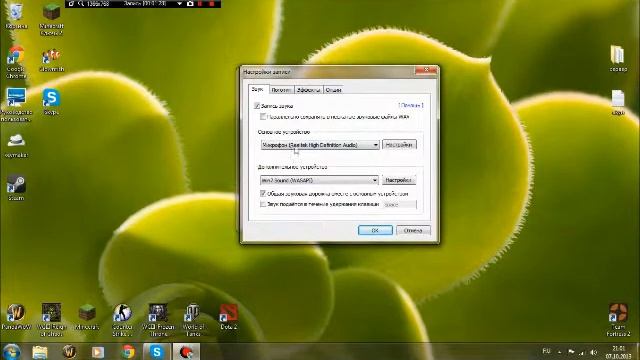
Task: Launch the World of Tanks shortcut
Action: [x=193, y=320]
